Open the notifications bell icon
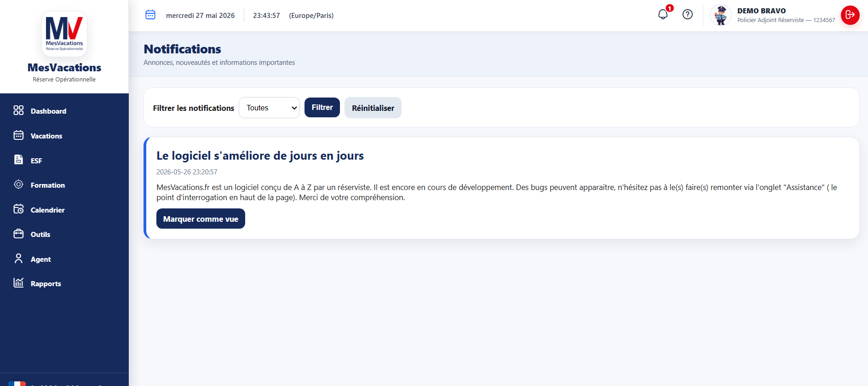Screen dimensions: 868x386 pyautogui.click(x=663, y=15)
